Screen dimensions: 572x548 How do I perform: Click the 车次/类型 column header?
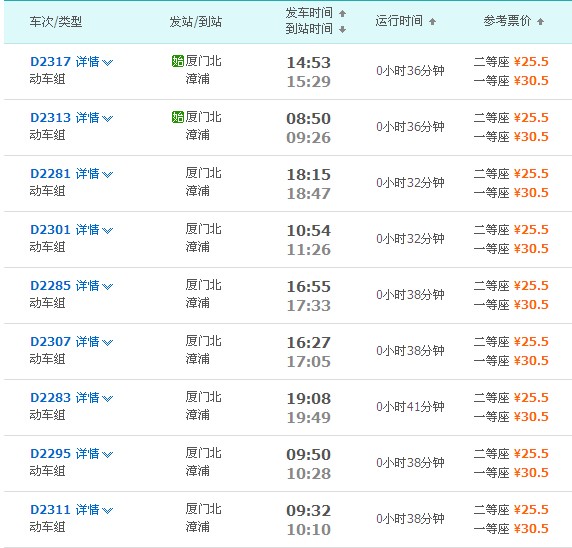pos(56,22)
